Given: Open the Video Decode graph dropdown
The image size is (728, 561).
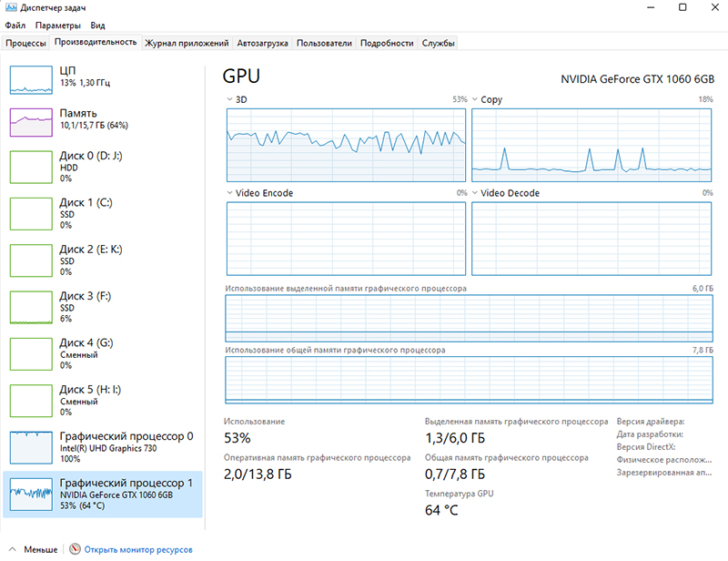Looking at the screenshot, I should click(x=474, y=193).
